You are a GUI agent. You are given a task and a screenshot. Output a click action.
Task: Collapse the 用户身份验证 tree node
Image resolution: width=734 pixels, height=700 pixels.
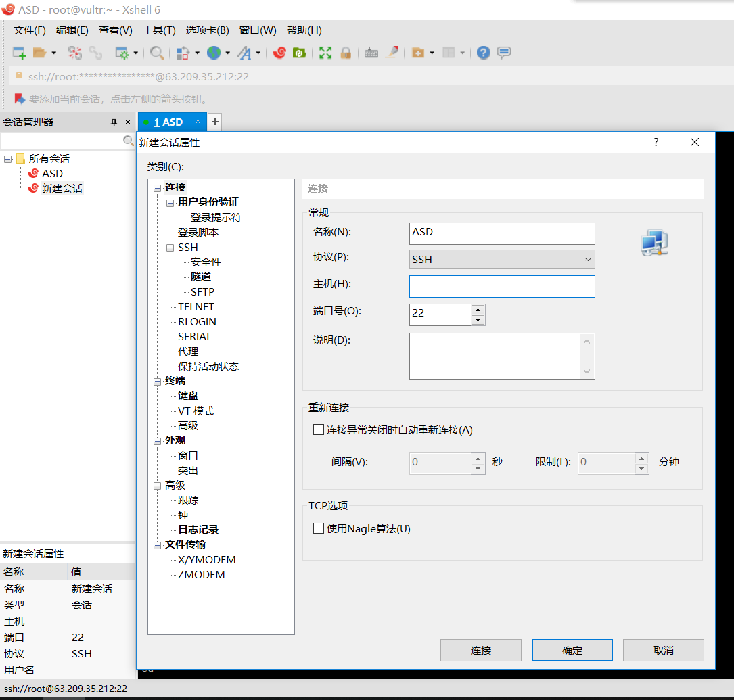coord(170,203)
